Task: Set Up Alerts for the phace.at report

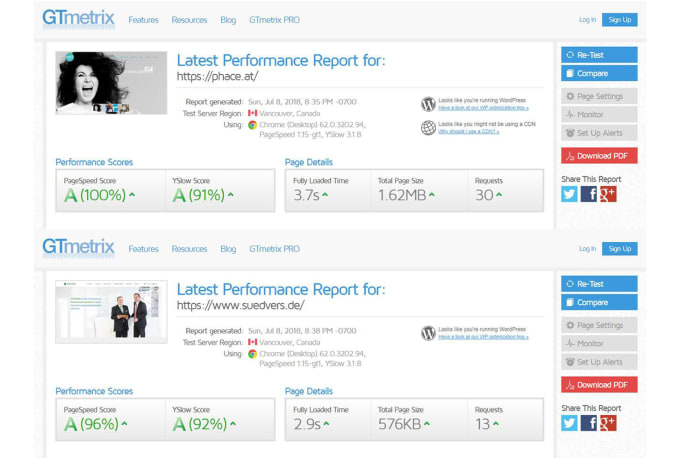Action: 599,133
